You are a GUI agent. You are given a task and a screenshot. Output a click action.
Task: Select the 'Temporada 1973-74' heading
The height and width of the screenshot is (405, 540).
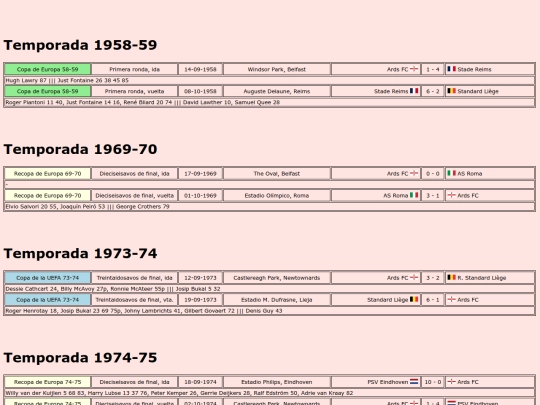tap(80, 253)
